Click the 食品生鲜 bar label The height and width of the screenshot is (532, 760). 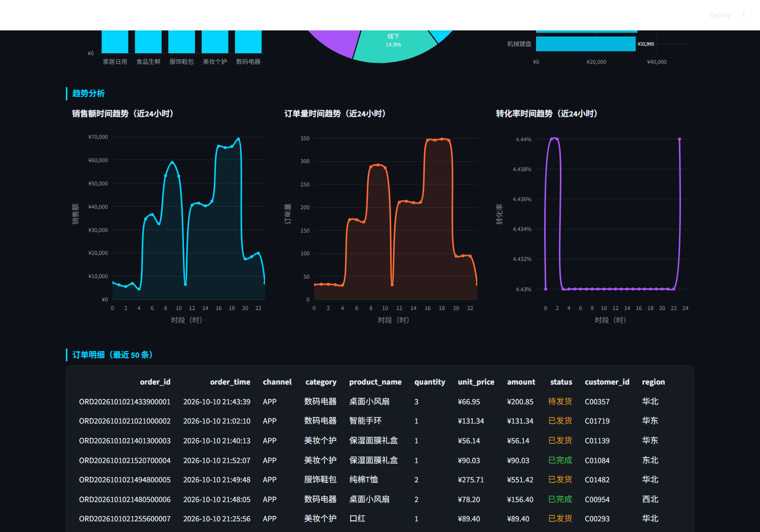(x=148, y=62)
